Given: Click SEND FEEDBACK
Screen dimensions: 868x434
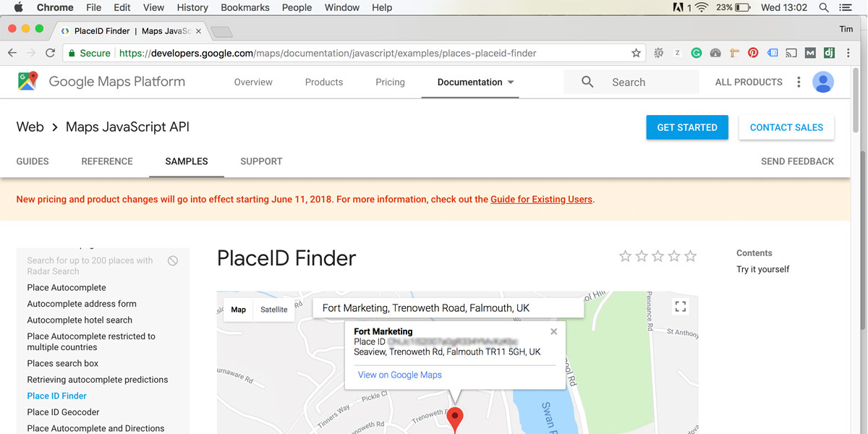Looking at the screenshot, I should coord(797,161).
